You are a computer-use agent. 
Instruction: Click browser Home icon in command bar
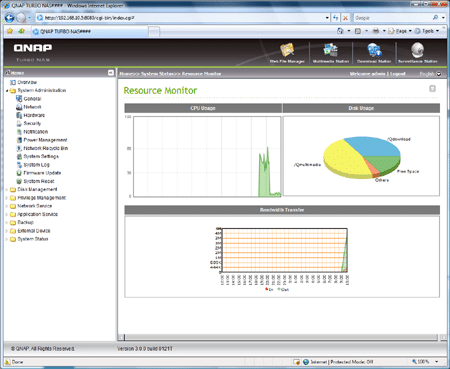tap(340, 31)
